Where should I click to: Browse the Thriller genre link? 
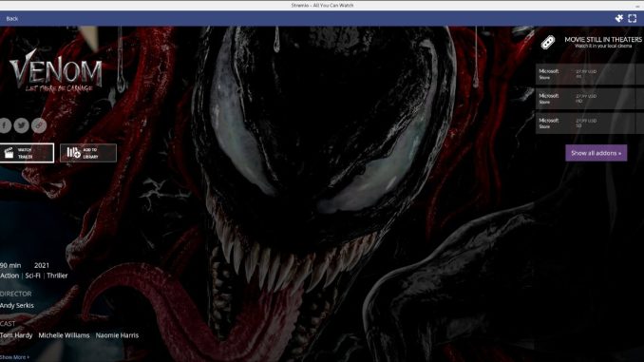57,276
